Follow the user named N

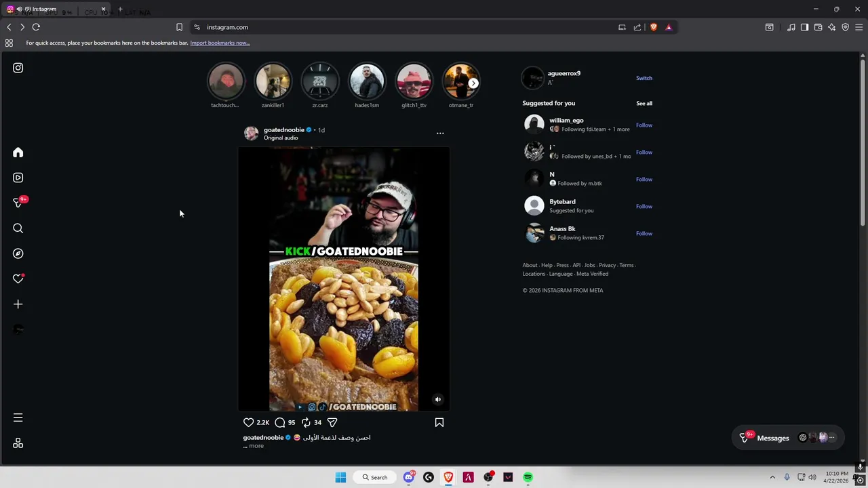[644, 180]
